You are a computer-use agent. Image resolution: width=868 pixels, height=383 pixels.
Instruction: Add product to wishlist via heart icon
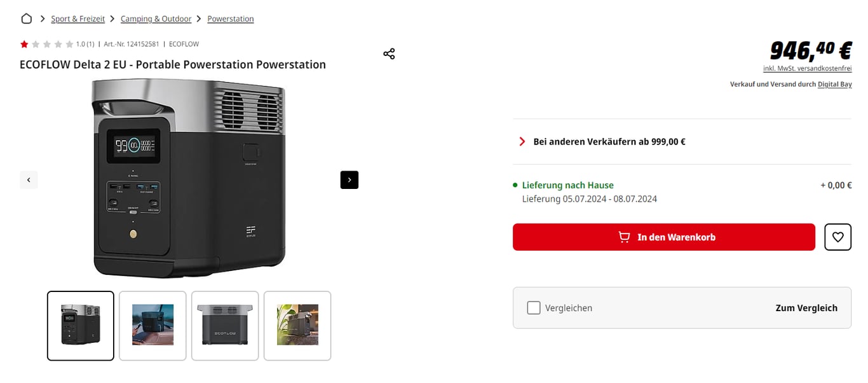click(x=837, y=237)
